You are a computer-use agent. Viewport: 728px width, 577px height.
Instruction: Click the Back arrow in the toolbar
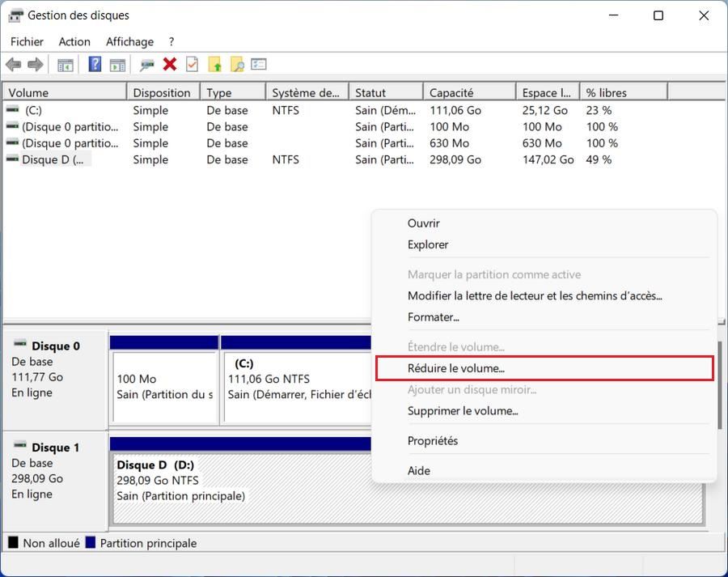(13, 65)
